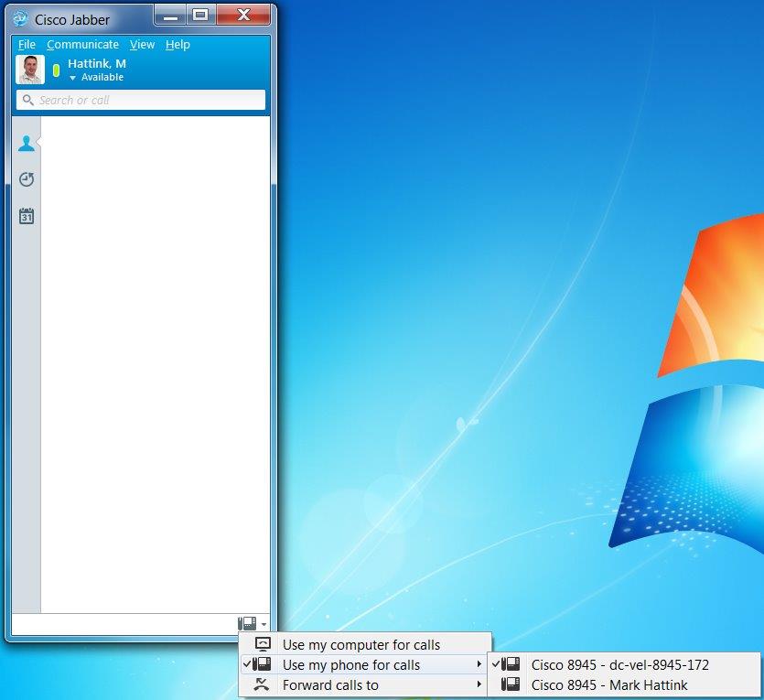Image resolution: width=764 pixels, height=700 pixels.
Task: Click the green availability status indicator
Action: [56, 70]
